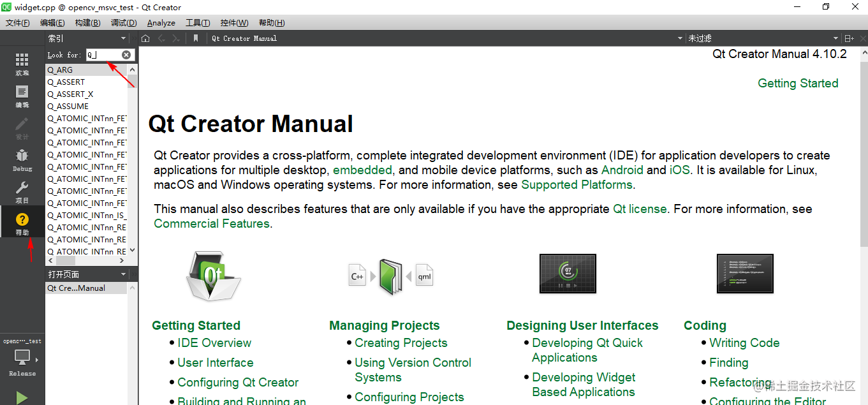868x405 pixels.
Task: Open the Design (设计) mode icon
Action: click(x=22, y=124)
